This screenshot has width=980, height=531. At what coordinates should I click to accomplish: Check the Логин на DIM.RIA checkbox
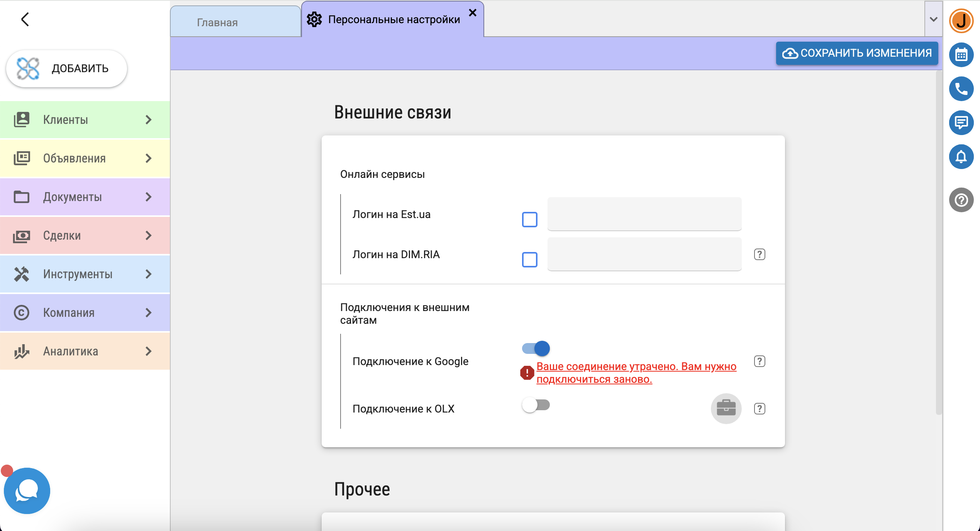529,260
